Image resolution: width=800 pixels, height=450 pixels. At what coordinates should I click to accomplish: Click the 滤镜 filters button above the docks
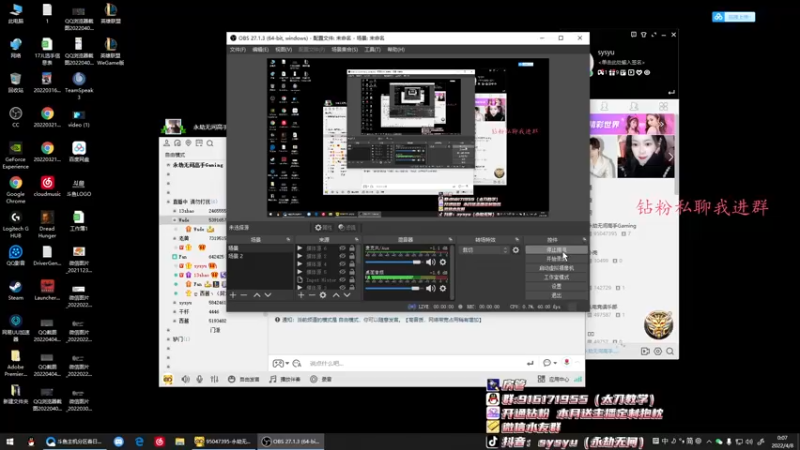point(347,228)
